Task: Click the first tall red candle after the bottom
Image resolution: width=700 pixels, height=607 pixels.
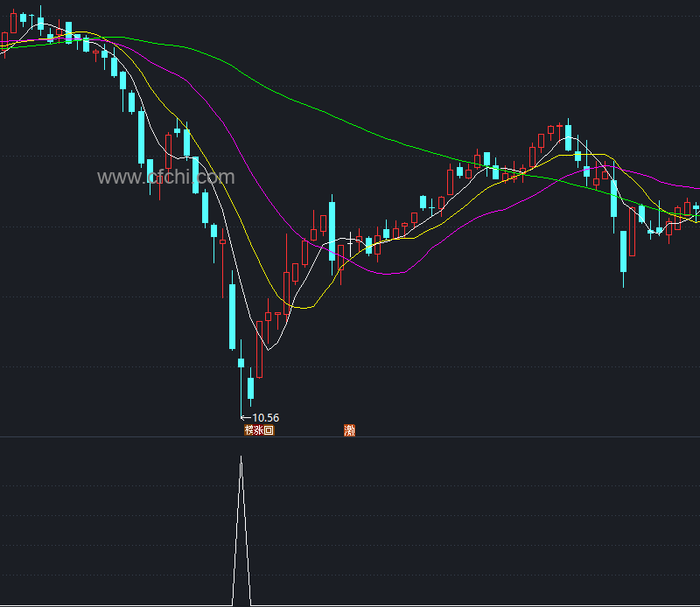Action: (286, 293)
